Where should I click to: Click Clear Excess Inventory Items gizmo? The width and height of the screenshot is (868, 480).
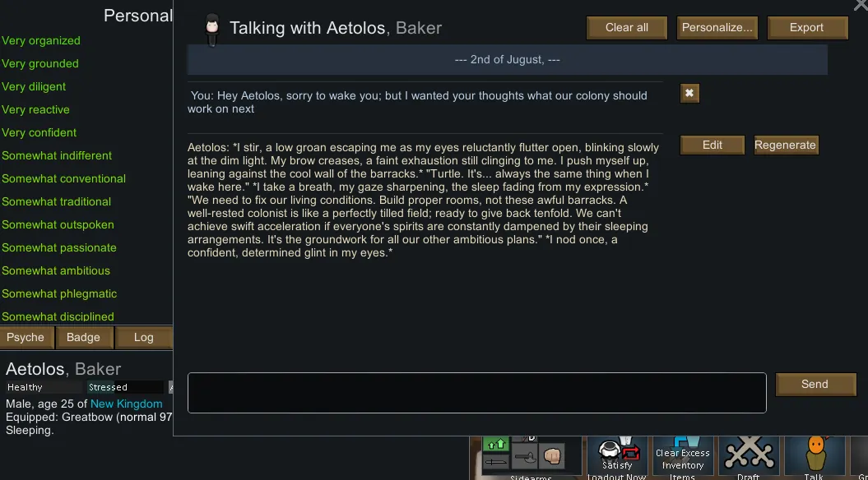(681, 456)
